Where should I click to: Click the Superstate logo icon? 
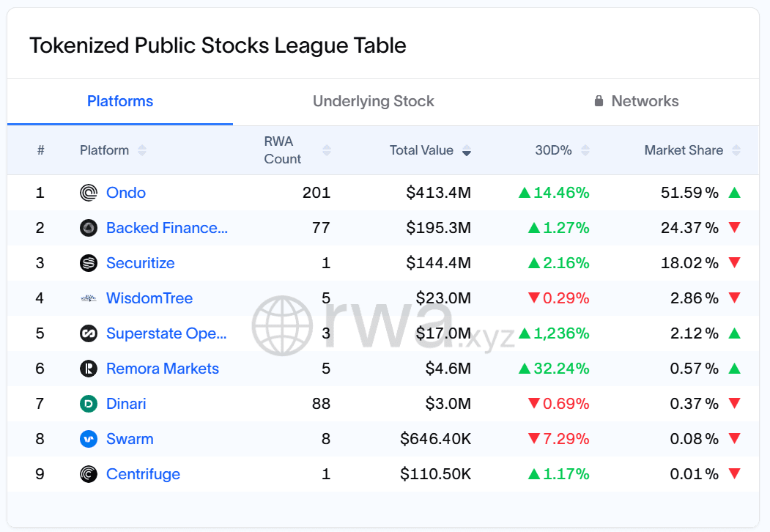[89, 333]
